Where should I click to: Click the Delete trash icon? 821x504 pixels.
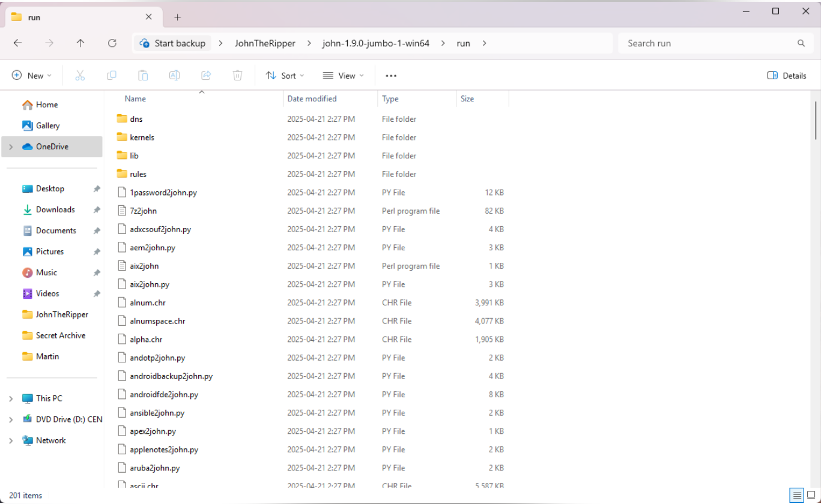coord(237,76)
